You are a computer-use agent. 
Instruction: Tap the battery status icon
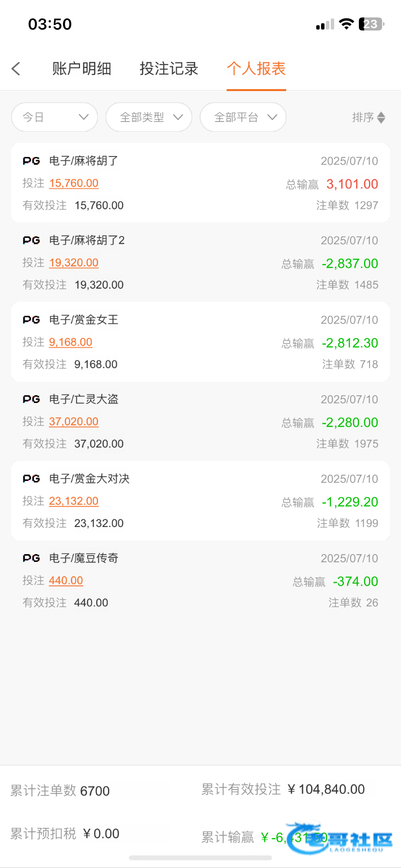click(x=371, y=24)
